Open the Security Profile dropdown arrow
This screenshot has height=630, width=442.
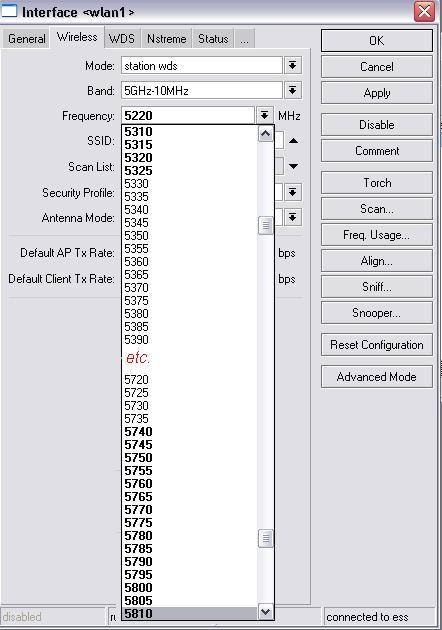pos(293,192)
